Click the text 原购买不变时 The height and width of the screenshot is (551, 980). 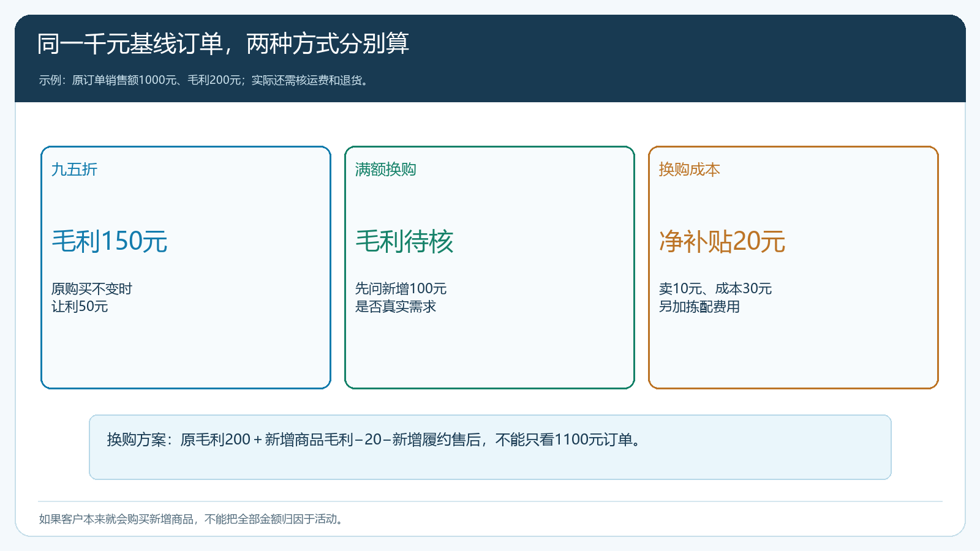(x=91, y=289)
